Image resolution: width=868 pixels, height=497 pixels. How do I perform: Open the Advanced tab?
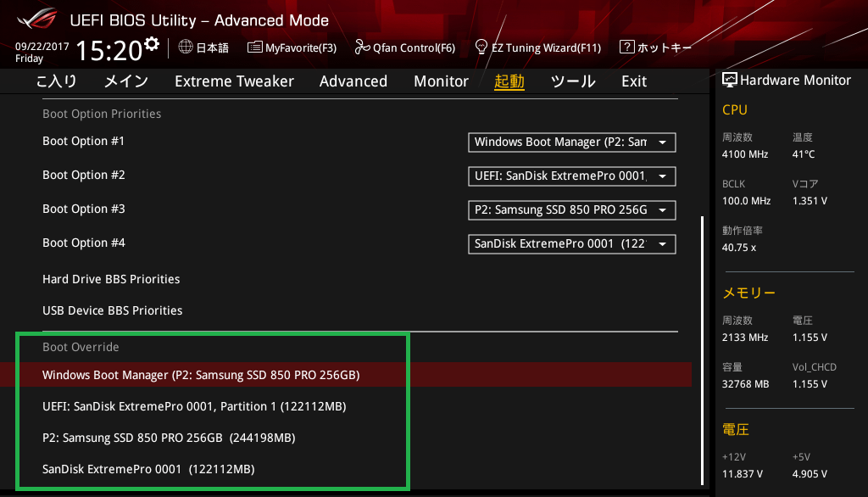(353, 81)
